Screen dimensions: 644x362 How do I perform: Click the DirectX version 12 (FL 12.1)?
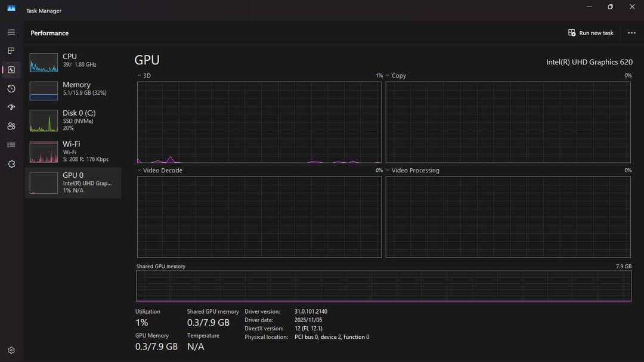[308, 329]
